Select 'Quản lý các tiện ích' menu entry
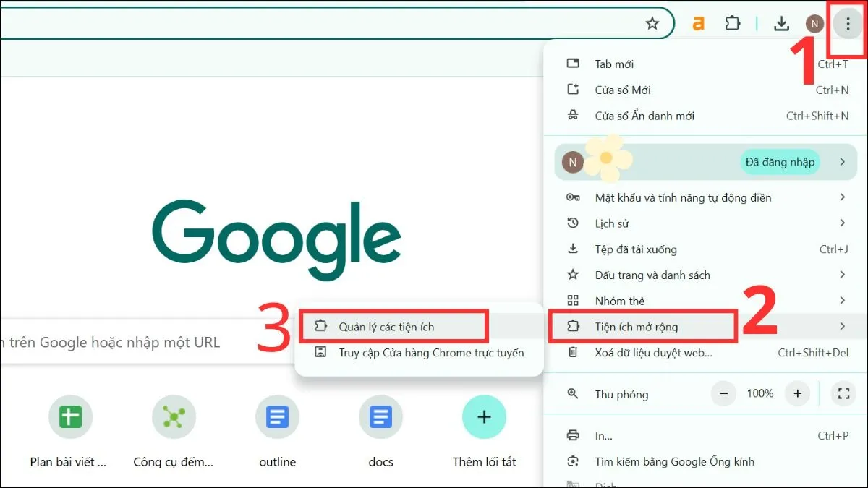This screenshot has width=868, height=488. [386, 327]
